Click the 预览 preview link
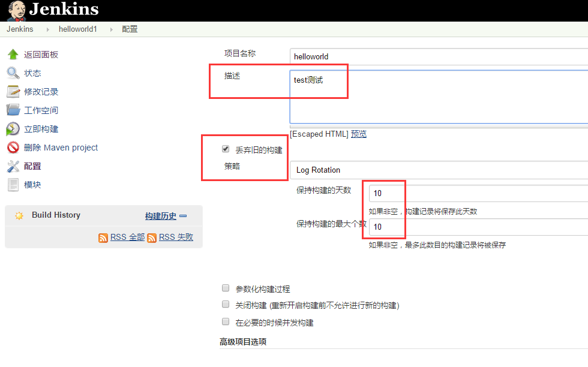The width and height of the screenshot is (588, 367). 359,134
